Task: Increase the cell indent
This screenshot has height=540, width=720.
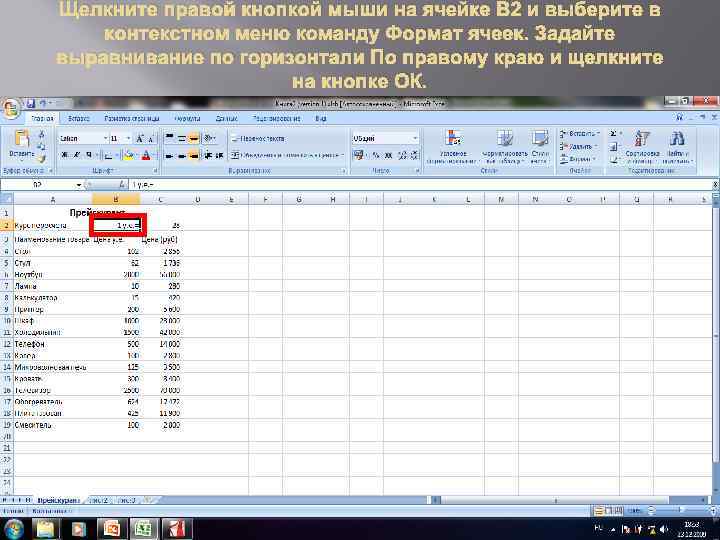Action: [x=219, y=156]
